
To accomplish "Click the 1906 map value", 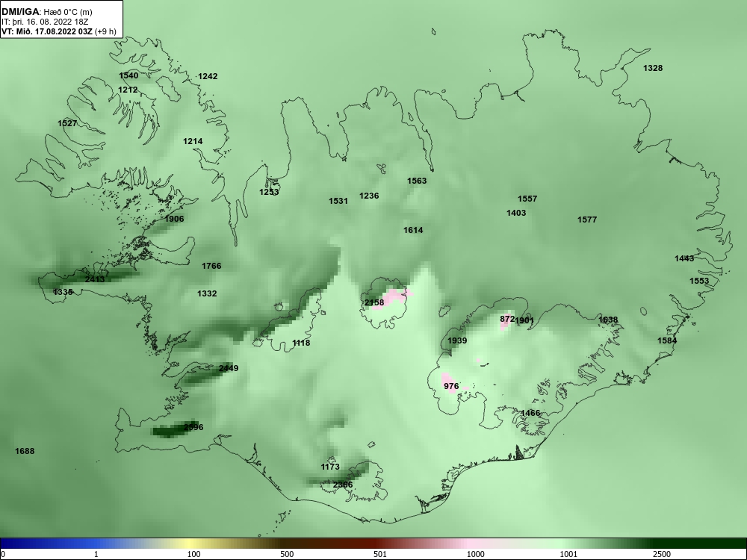I will 174,219.
